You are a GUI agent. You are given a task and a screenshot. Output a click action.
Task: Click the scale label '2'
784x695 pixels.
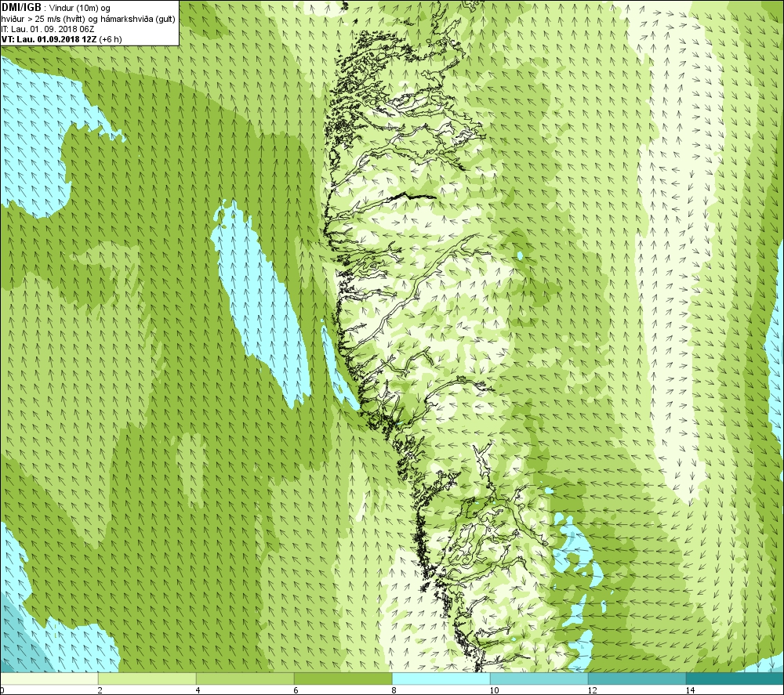click(x=100, y=690)
